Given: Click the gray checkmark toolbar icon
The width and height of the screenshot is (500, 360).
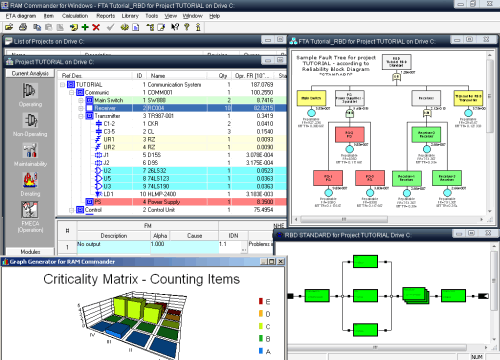Looking at the screenshot, I should pos(110,27).
